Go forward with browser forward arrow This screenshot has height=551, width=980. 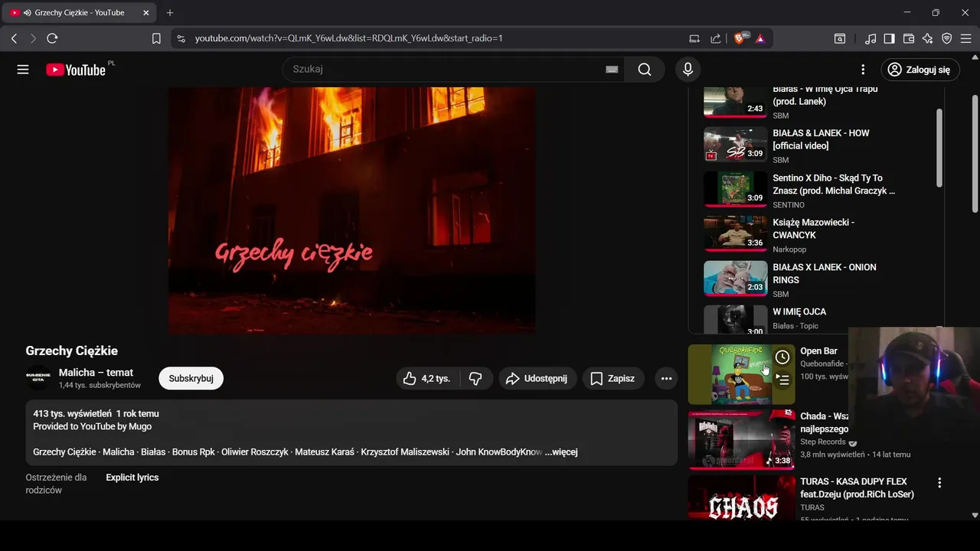33,38
